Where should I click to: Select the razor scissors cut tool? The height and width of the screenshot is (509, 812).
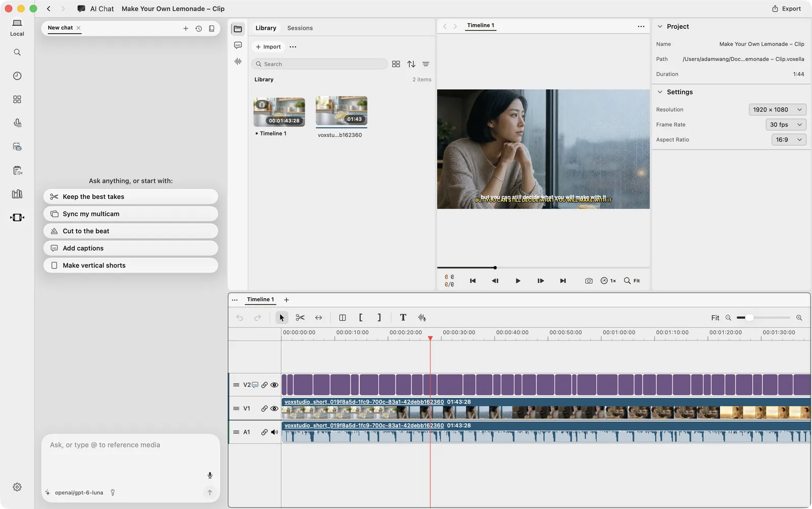pyautogui.click(x=300, y=318)
